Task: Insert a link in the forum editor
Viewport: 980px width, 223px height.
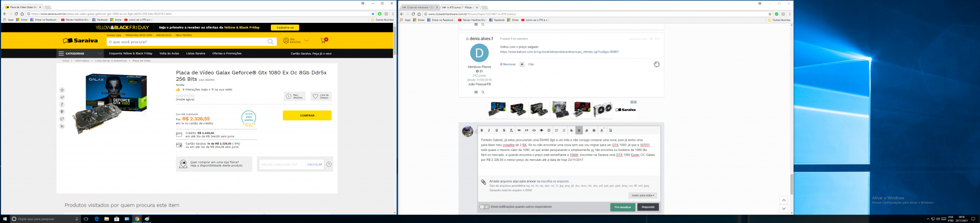Action: click(x=519, y=130)
